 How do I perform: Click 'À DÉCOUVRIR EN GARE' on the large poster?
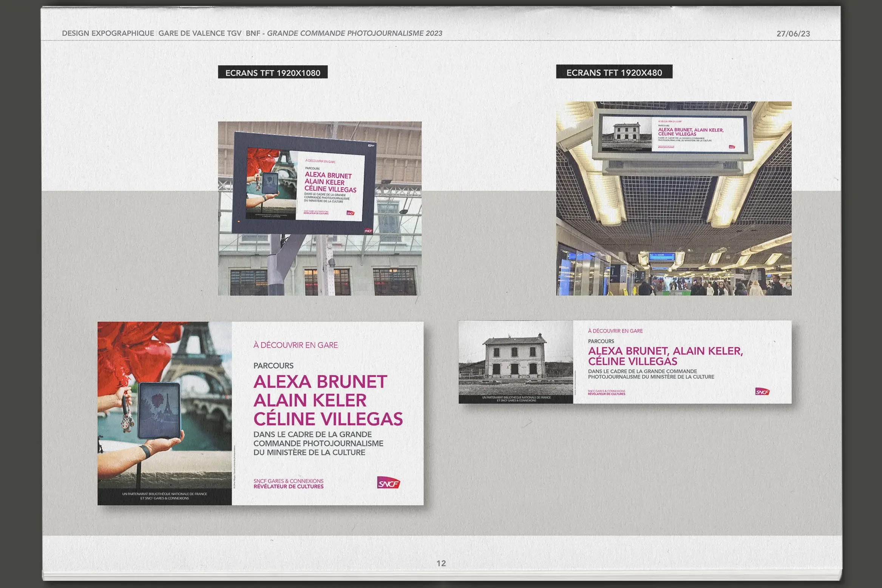coord(296,345)
